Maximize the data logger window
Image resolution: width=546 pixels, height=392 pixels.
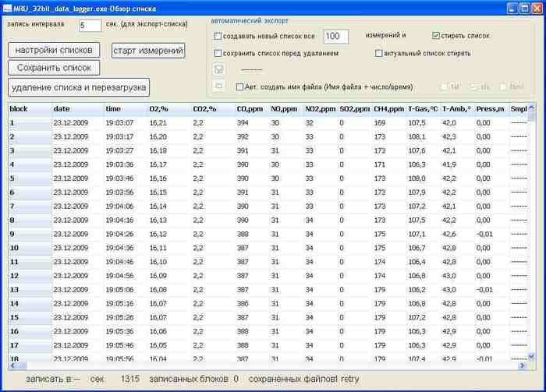point(524,9)
